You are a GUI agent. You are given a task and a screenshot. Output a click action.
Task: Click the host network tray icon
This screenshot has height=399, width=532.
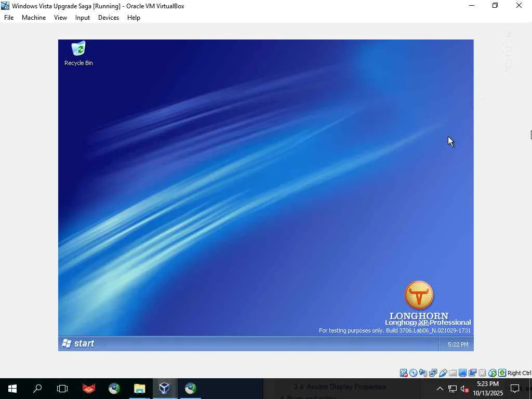tap(453, 389)
